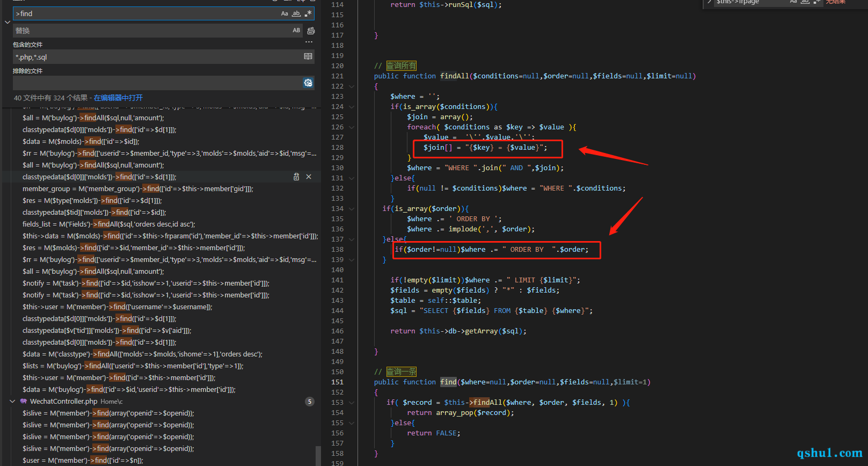This screenshot has height=466, width=868.
Task: Fold code at line 122
Action: pyautogui.click(x=352, y=86)
